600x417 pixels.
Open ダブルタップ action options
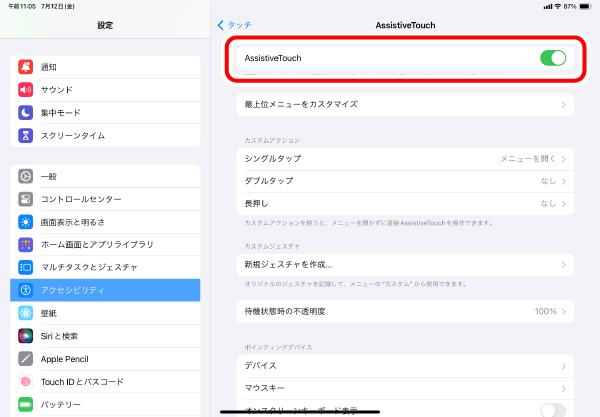(404, 181)
